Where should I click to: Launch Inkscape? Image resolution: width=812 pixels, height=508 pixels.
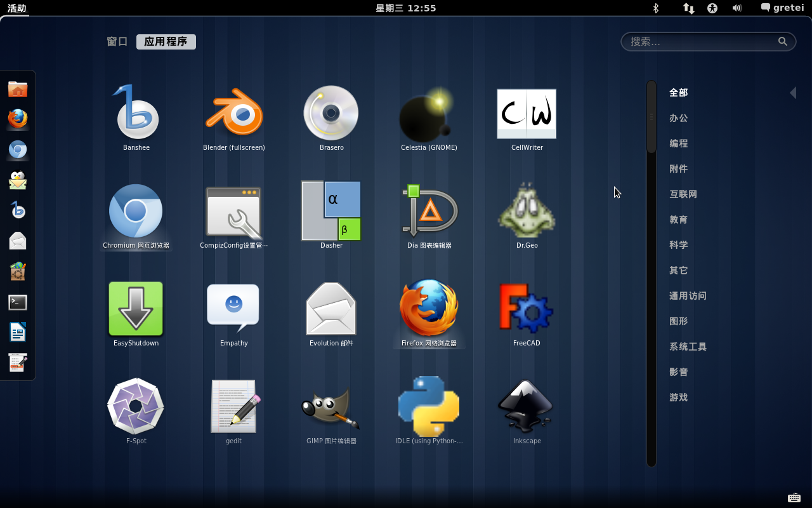(x=527, y=411)
